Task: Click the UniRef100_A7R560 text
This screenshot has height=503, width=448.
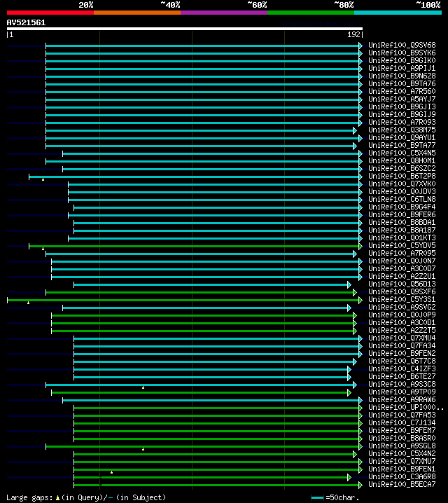Action: 402,92
